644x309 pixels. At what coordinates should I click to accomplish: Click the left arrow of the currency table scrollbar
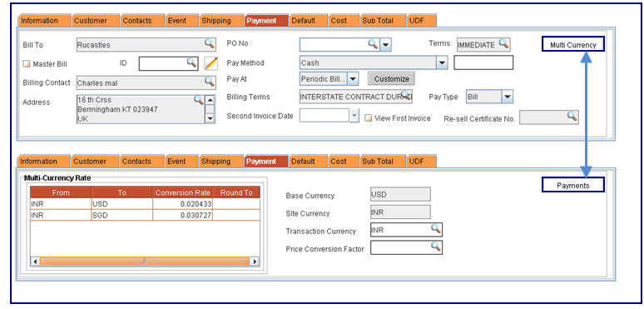[x=35, y=262]
